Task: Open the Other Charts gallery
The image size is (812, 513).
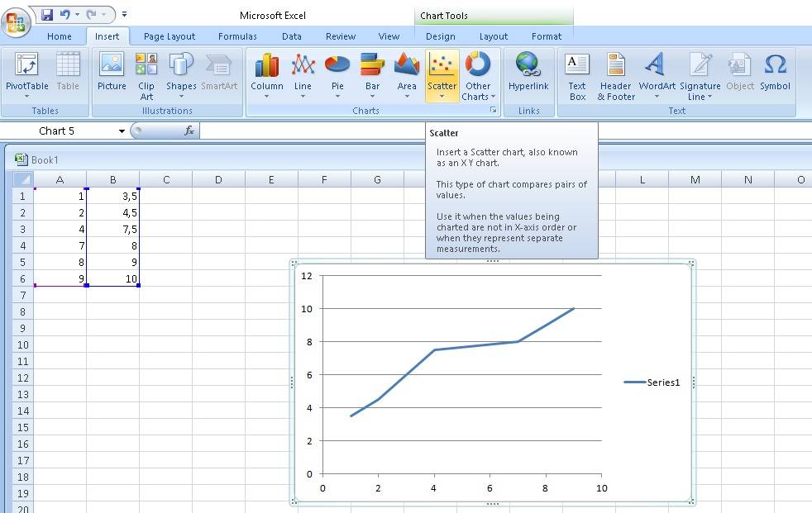Action: 478,76
